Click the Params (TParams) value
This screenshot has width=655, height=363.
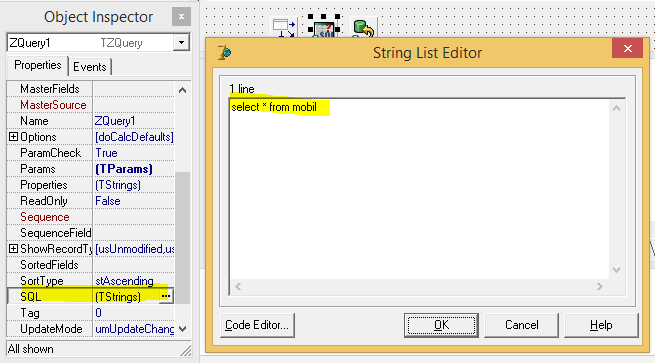124,169
